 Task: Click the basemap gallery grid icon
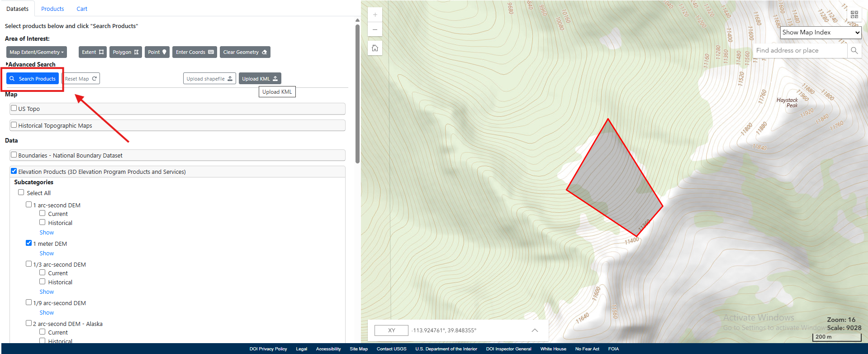[x=854, y=15]
